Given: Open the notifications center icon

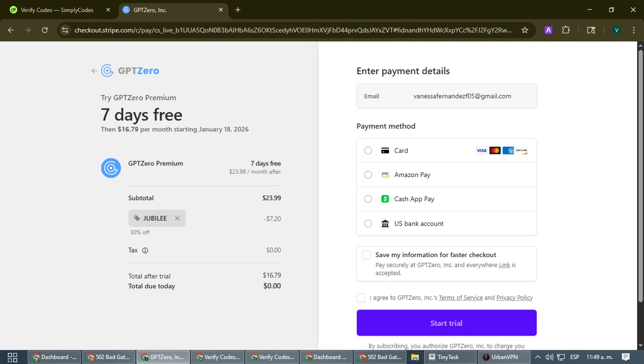Looking at the screenshot, I should [626, 357].
